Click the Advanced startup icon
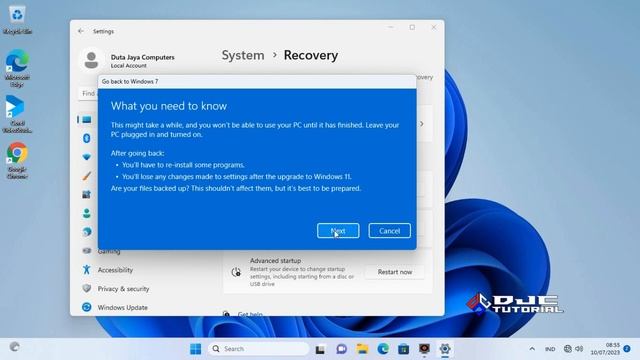Screen dimensions: 640x360 pos(236,272)
